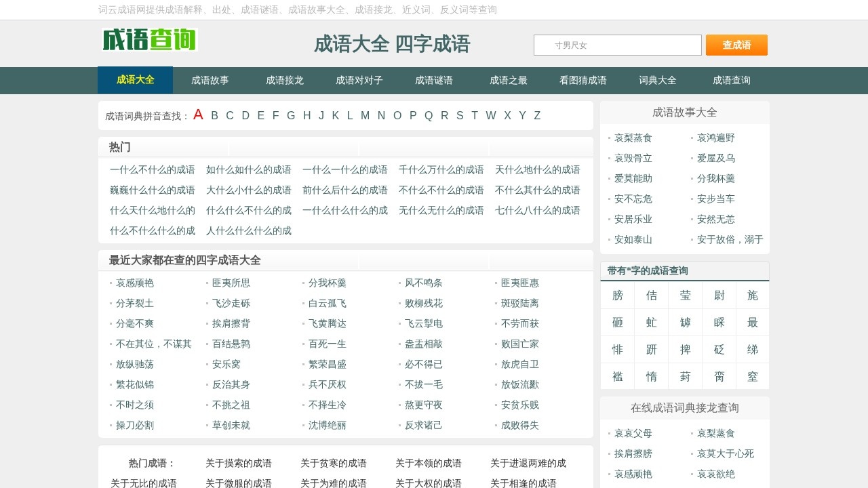Open the 成语接龙 menu item
The width and height of the screenshot is (868, 488).
[284, 80]
